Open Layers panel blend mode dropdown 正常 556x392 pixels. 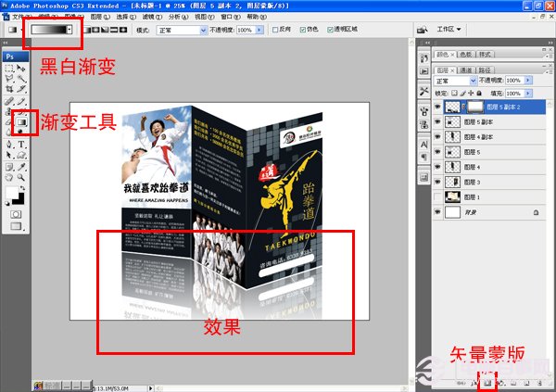[455, 81]
